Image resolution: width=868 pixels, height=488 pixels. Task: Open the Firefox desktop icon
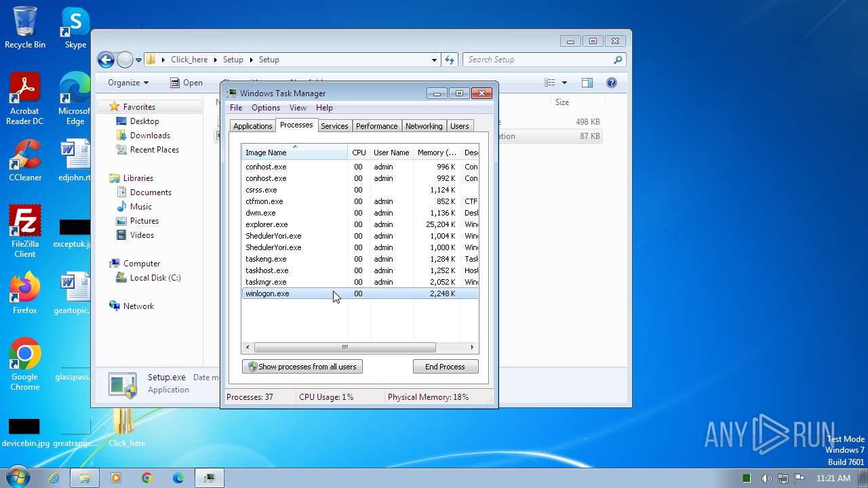tap(25, 293)
